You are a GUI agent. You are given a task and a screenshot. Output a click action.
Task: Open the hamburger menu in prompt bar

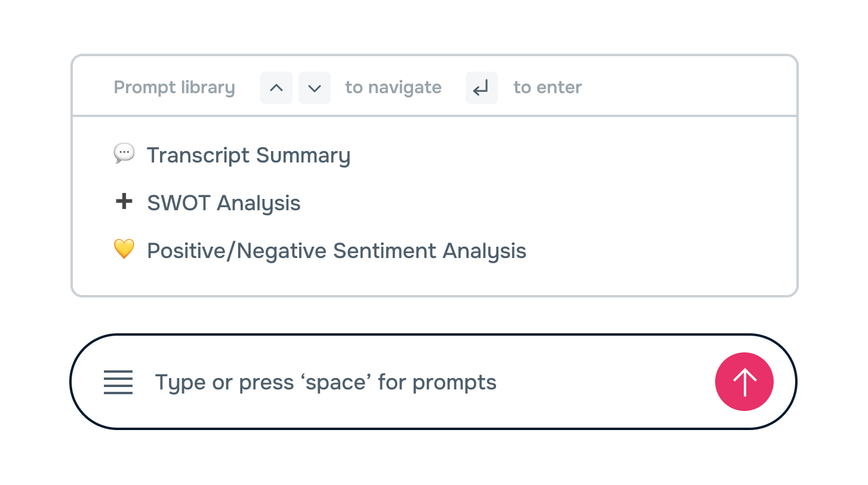pyautogui.click(x=118, y=382)
